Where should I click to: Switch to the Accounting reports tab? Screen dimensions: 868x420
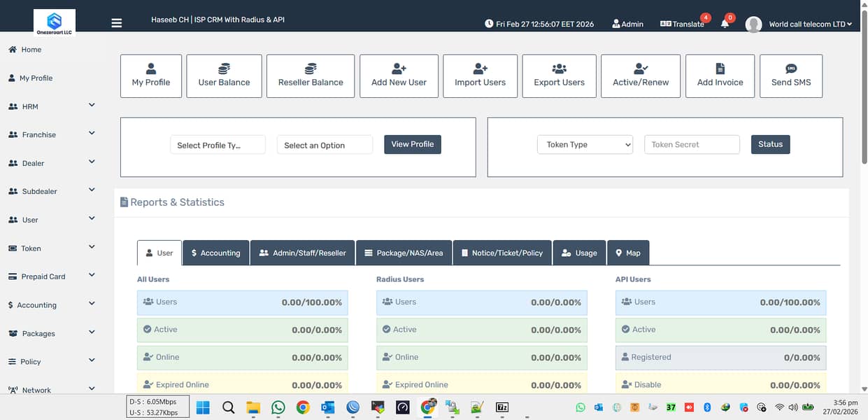coord(216,253)
